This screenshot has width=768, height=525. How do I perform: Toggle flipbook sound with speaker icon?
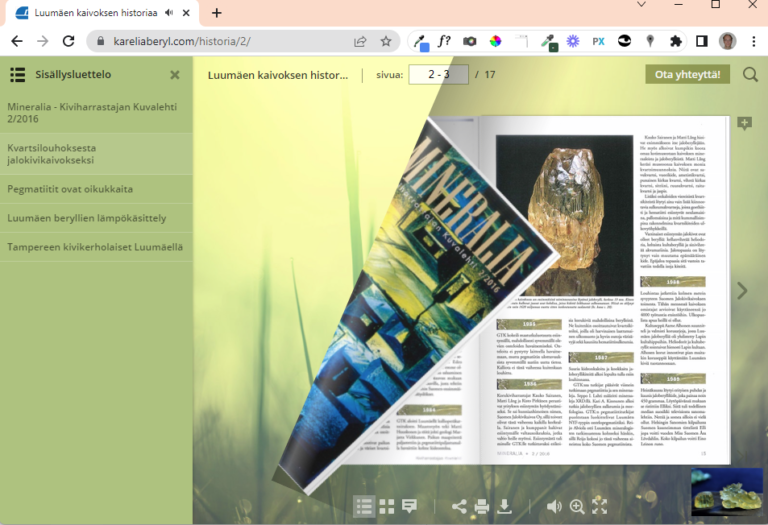554,506
